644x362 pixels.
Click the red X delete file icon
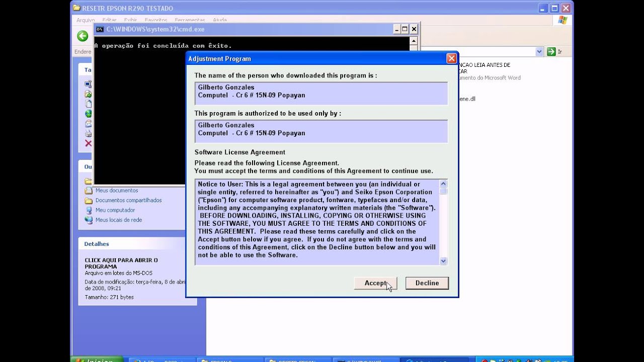tap(88, 143)
